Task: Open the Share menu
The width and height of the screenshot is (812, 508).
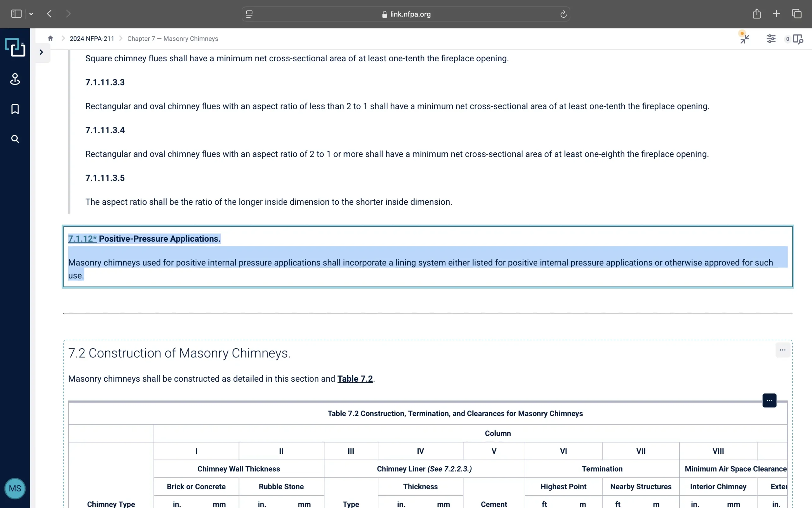Action: (756, 14)
